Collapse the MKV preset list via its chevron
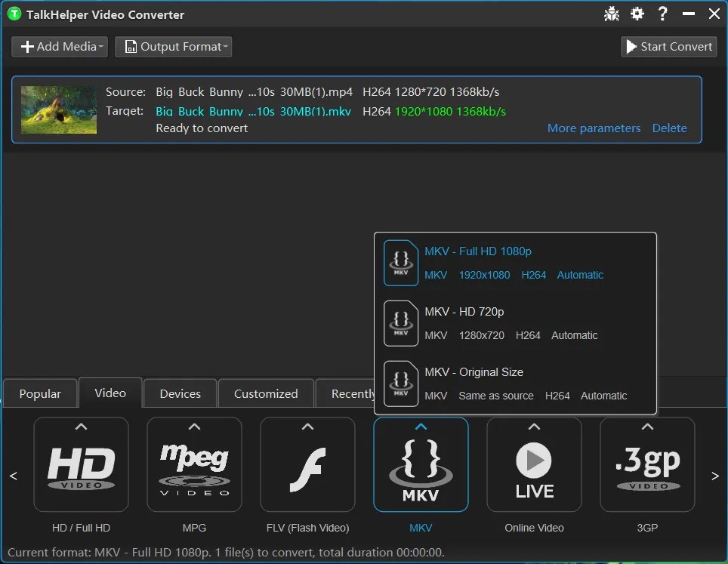 [421, 427]
